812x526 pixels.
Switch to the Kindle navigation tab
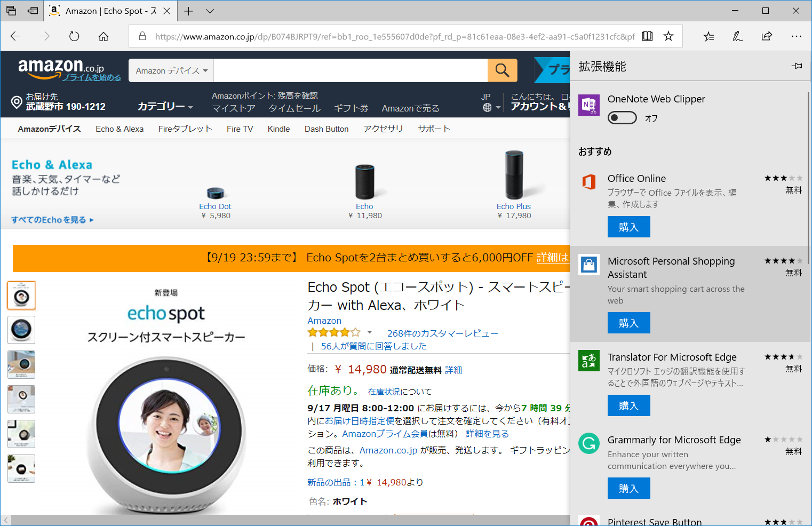click(278, 129)
